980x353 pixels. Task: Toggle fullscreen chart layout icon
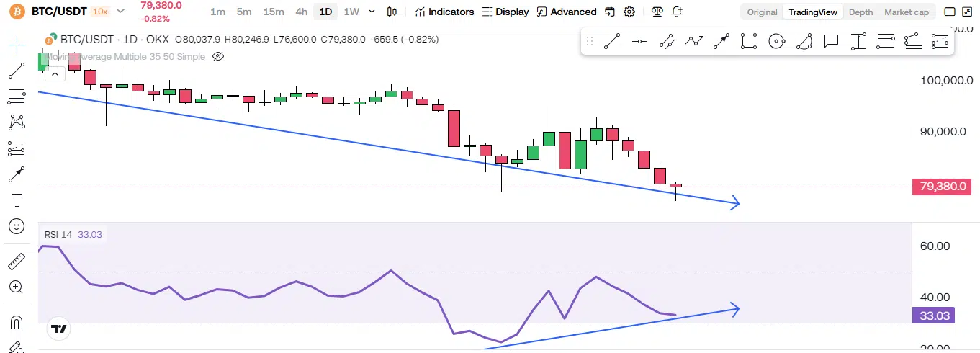(x=950, y=12)
